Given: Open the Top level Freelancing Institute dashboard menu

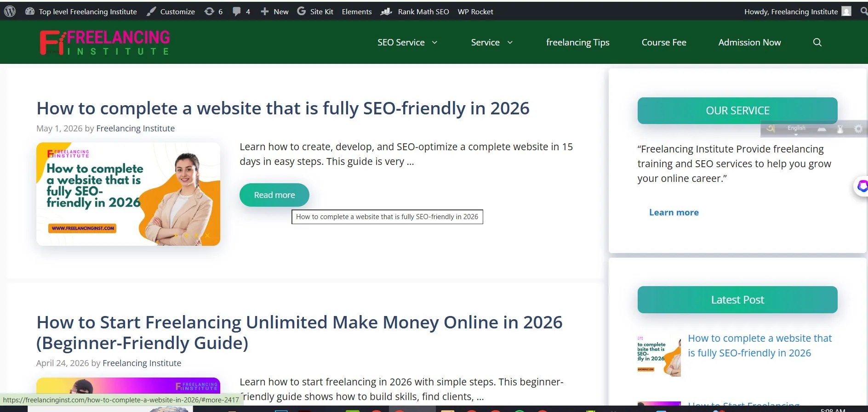Looking at the screenshot, I should coord(81,11).
